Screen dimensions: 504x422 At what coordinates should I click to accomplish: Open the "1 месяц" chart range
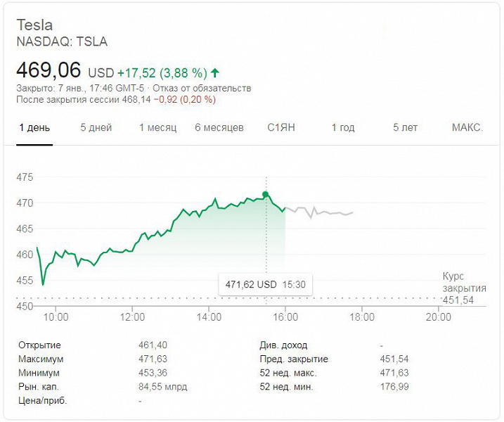point(157,127)
